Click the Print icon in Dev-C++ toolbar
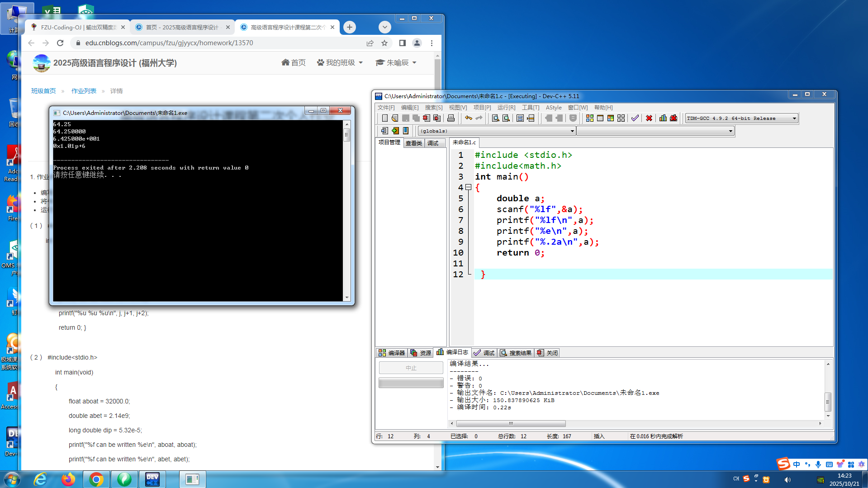Image resolution: width=868 pixels, height=488 pixels. (451, 118)
